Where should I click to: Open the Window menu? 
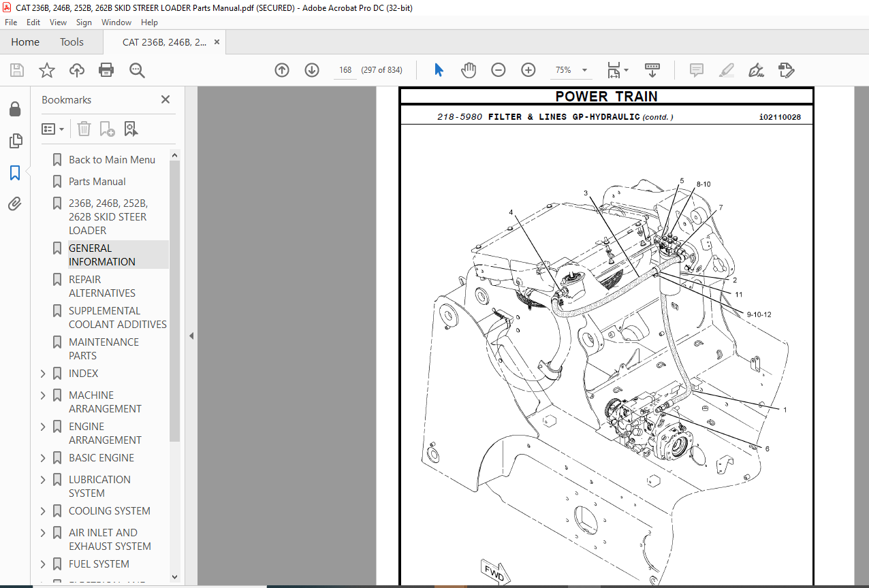116,22
